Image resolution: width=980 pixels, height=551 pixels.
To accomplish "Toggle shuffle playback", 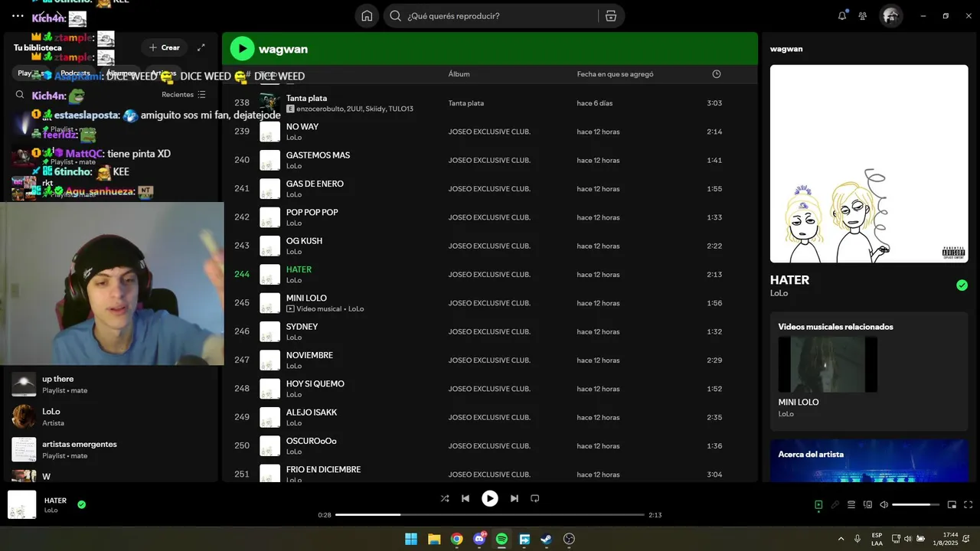I will pyautogui.click(x=445, y=498).
